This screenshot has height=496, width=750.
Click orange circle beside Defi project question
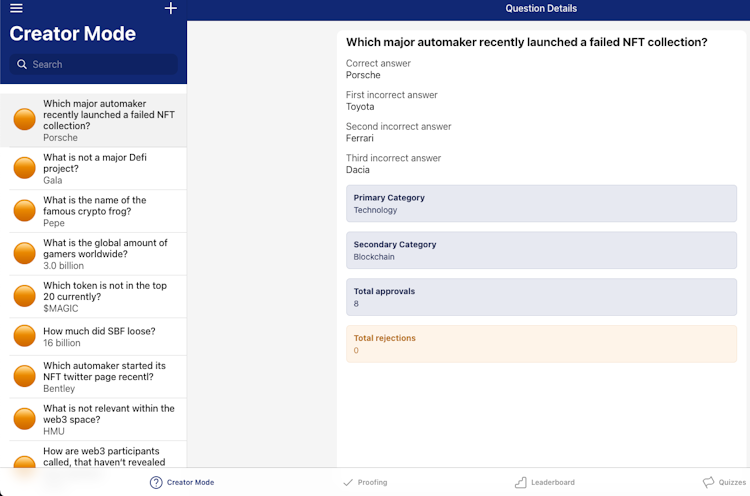click(x=24, y=168)
